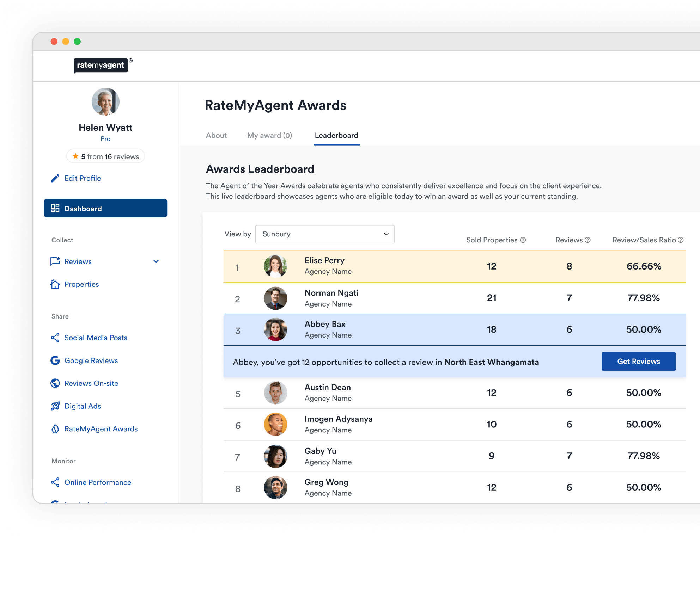Click the Reviews On-site globe icon
The width and height of the screenshot is (700, 599).
(55, 383)
